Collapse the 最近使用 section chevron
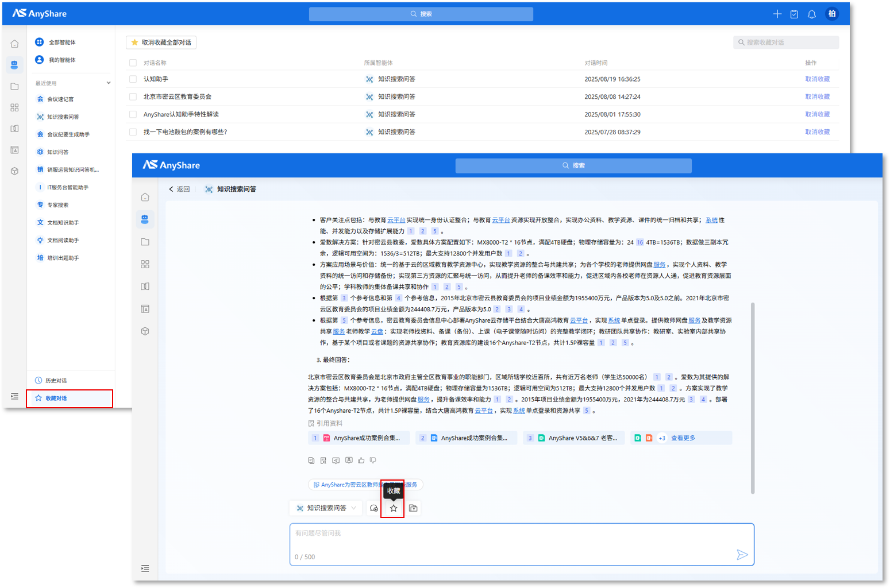 tap(109, 83)
